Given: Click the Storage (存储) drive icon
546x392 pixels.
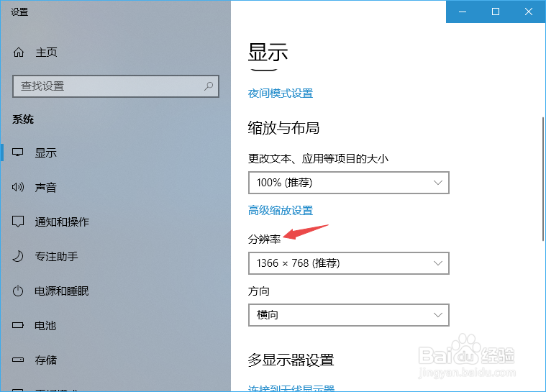Looking at the screenshot, I should [19, 360].
